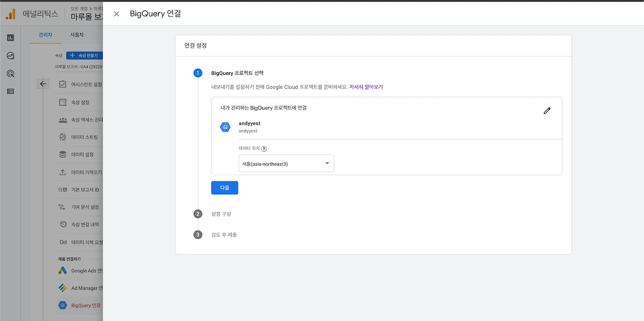Open the Reports icon in left sidebar

point(11,38)
